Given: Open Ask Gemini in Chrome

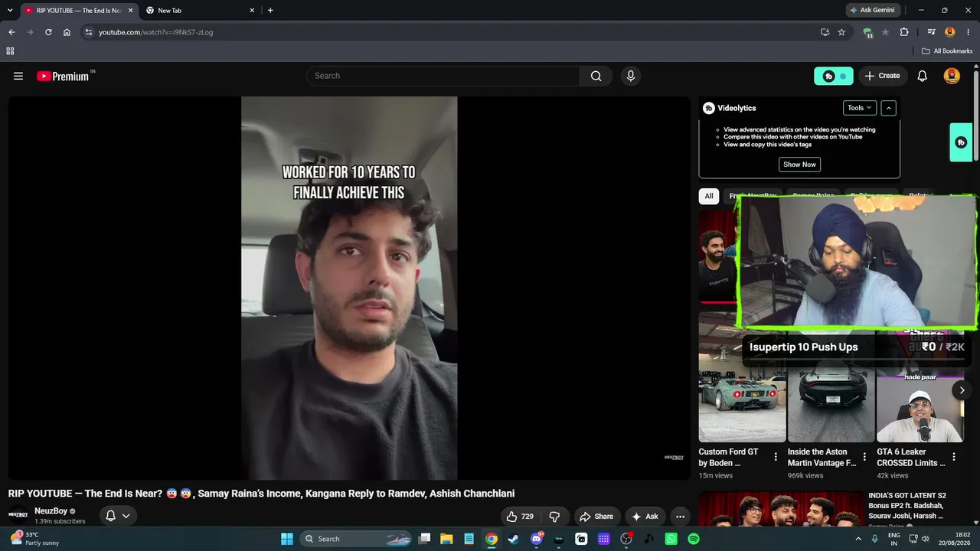Looking at the screenshot, I should [x=872, y=10].
